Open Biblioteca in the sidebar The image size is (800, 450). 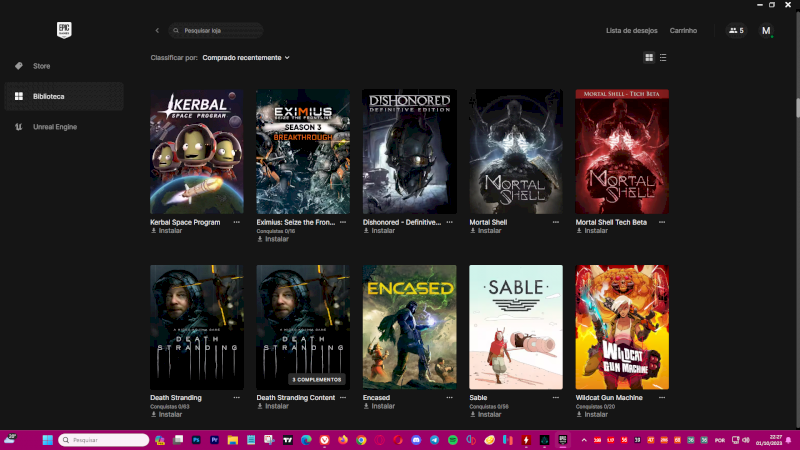[48, 96]
